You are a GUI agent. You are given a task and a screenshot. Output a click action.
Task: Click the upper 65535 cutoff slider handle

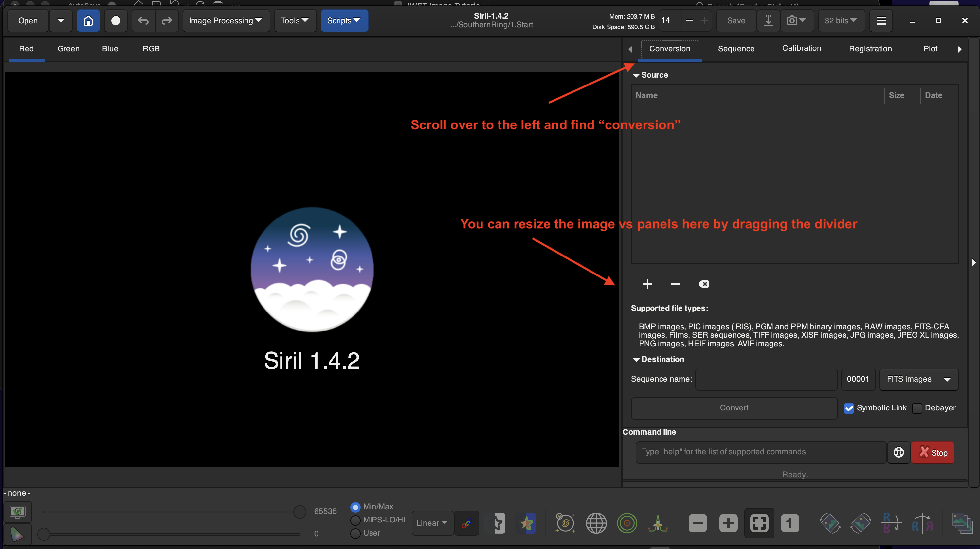[x=300, y=512]
